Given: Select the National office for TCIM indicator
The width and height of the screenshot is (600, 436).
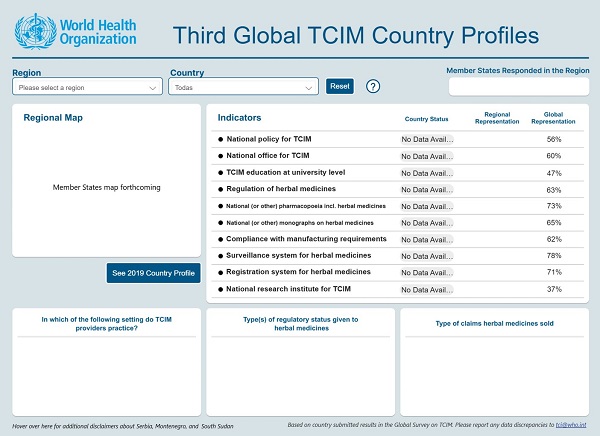Looking at the screenshot, I should (268, 156).
